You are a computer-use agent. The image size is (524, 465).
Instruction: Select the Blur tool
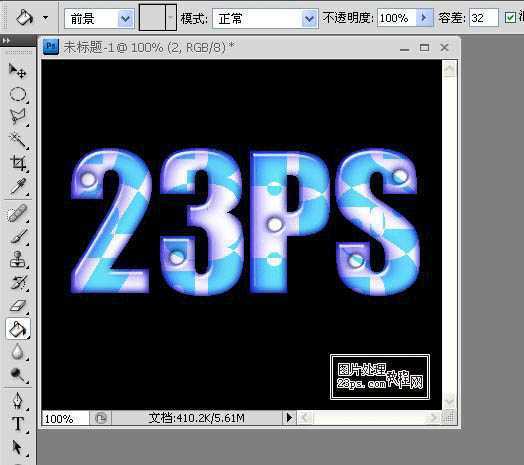17,352
